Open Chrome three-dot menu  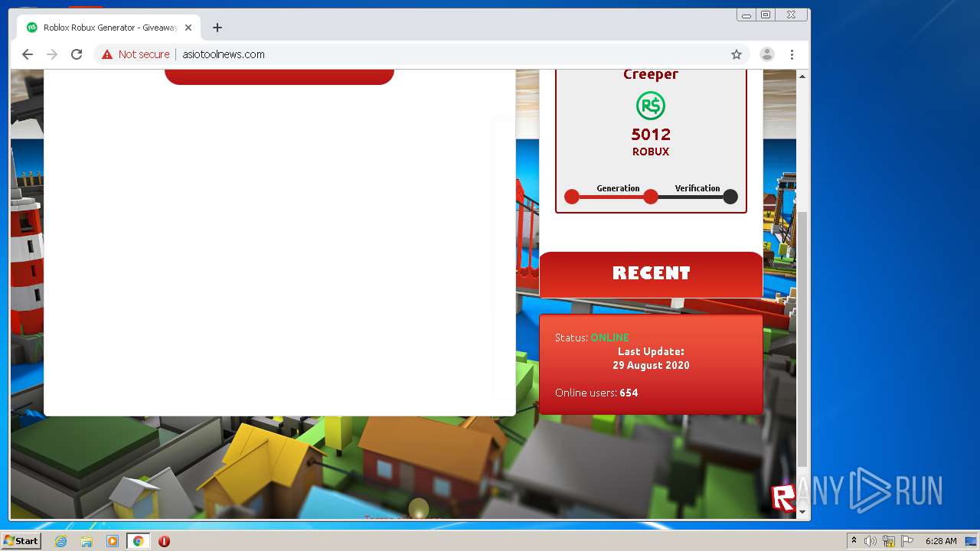(x=792, y=54)
